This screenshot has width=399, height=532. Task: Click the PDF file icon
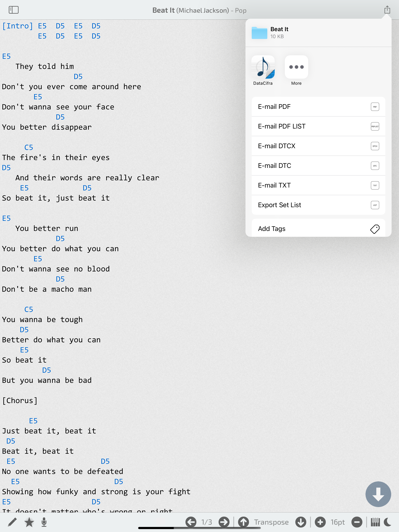(375, 107)
